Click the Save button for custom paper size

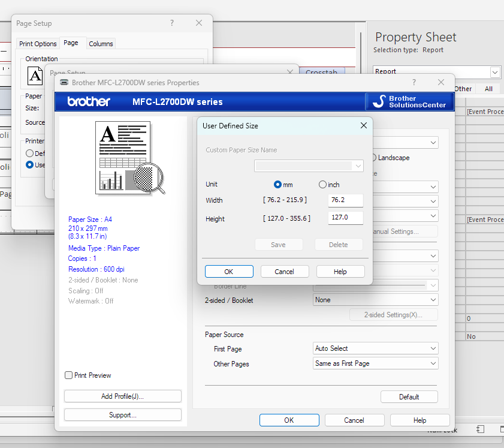[278, 245]
